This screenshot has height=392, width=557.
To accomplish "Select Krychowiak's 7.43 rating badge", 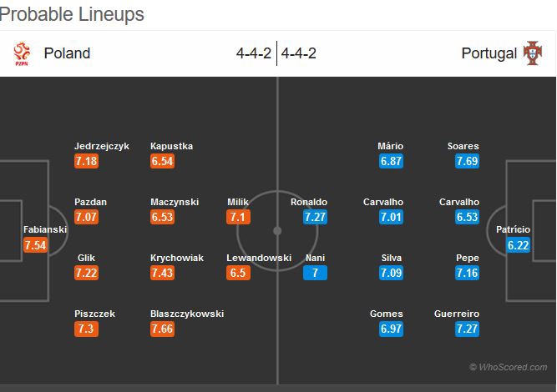I will [162, 273].
